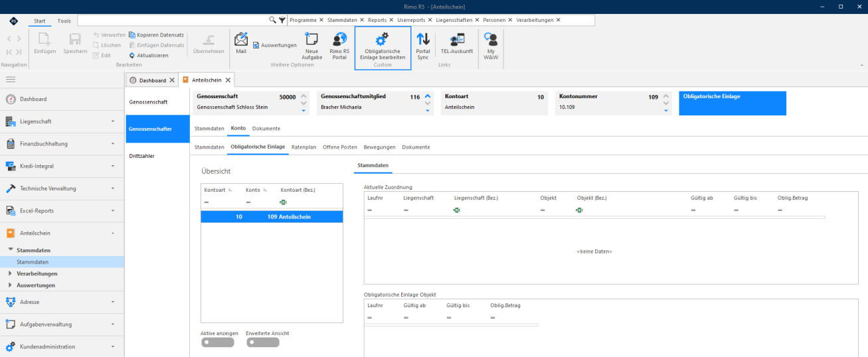Select the Ratenplan sub-tab
The image size is (868, 357).
click(304, 147)
